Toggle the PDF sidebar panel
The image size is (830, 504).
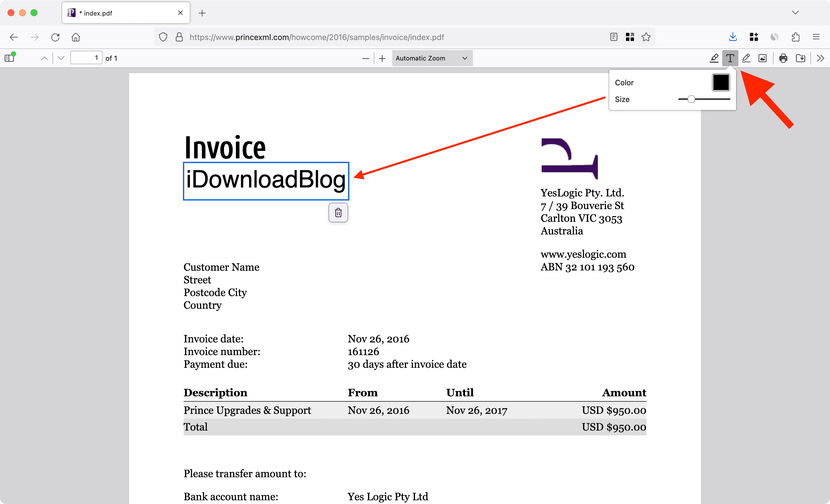[9, 58]
